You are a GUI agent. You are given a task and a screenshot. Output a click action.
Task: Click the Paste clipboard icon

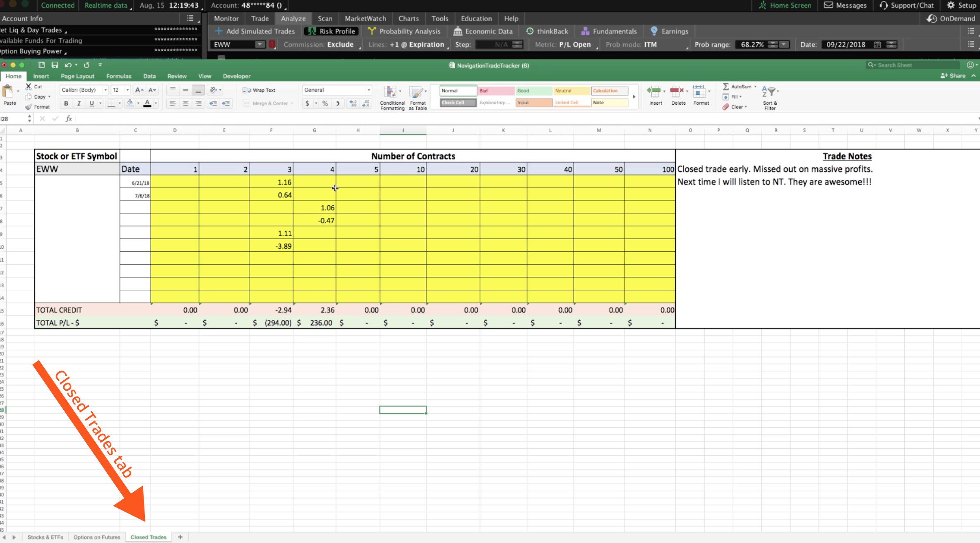[7, 91]
